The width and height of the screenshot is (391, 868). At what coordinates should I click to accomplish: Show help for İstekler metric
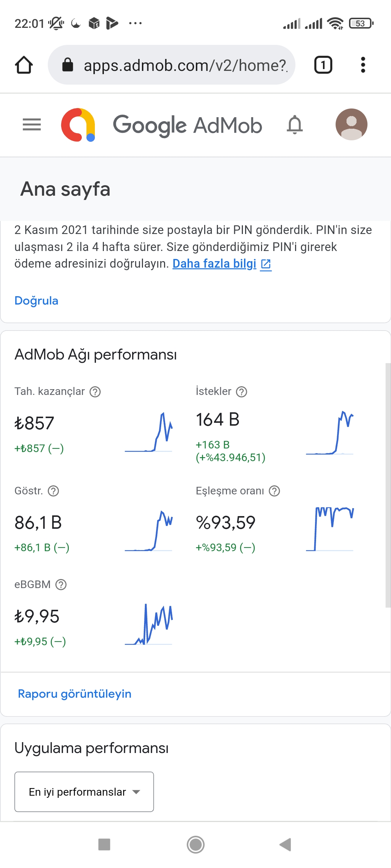click(x=241, y=392)
